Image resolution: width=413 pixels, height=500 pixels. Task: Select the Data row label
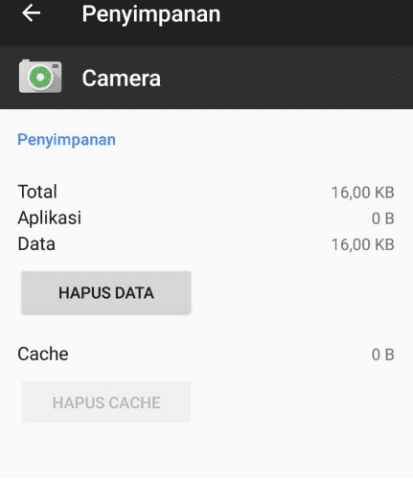point(36,244)
